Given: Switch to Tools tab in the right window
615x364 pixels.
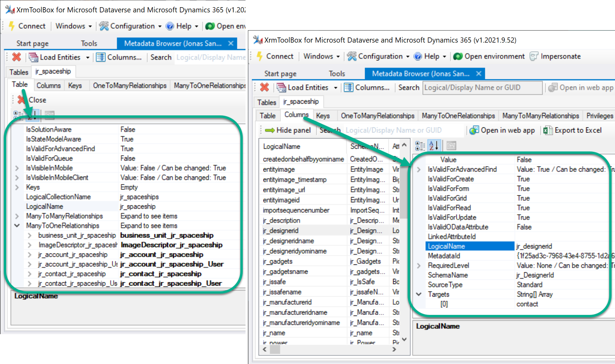Looking at the screenshot, I should coord(337,73).
